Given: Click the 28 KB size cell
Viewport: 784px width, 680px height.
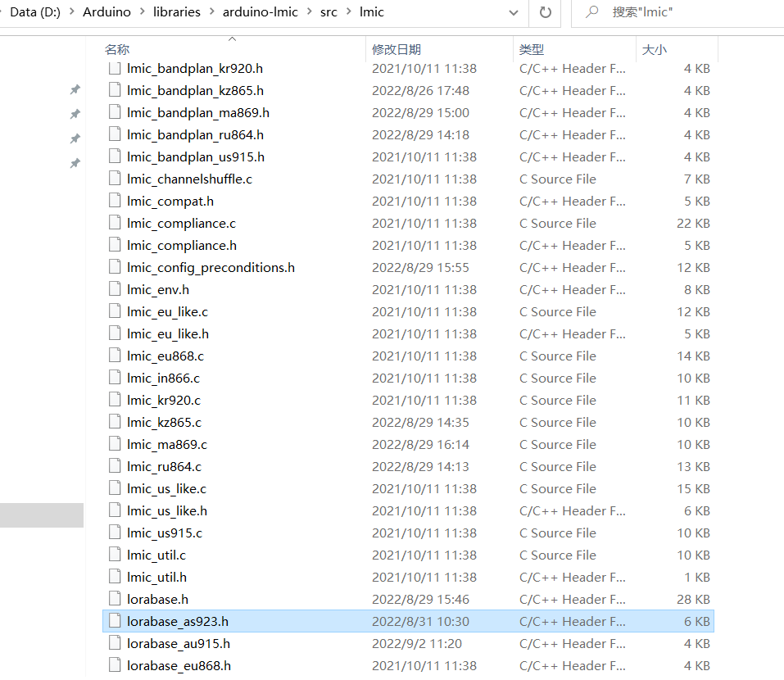Looking at the screenshot, I should pos(693,599).
